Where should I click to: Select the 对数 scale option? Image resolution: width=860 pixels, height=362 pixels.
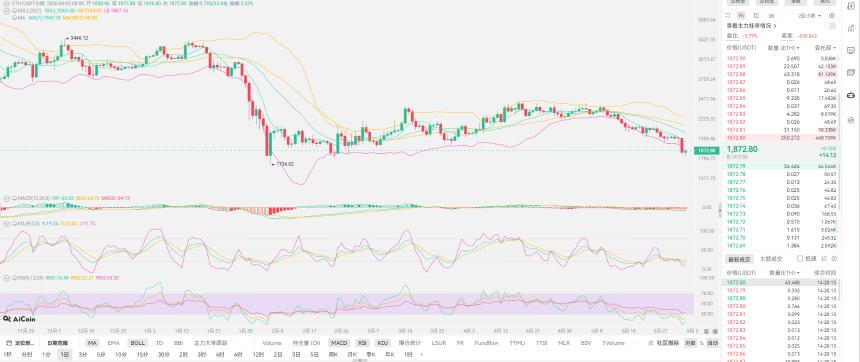click(x=690, y=343)
